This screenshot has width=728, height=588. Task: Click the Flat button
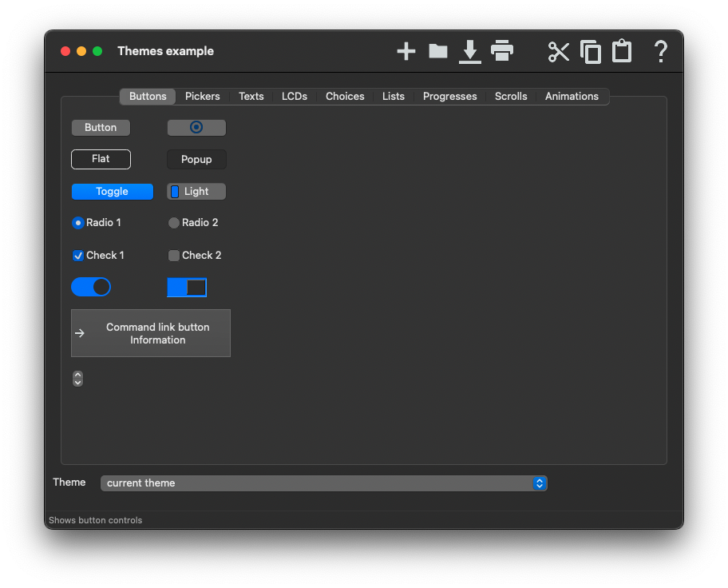point(101,159)
